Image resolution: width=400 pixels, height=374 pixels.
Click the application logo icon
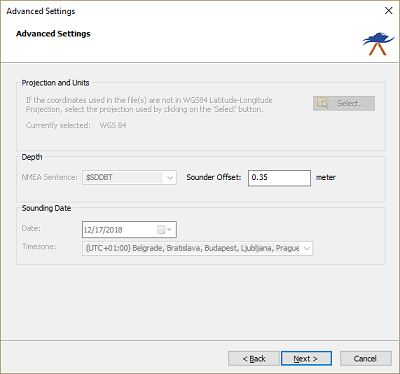pos(378,44)
